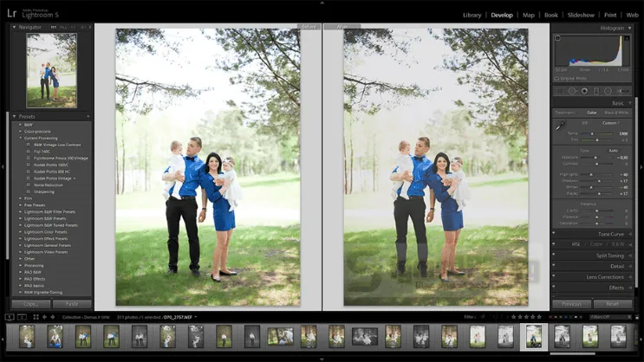644x362 pixels.
Task: Pick the White Balance eyedropper tool
Action: [560, 126]
